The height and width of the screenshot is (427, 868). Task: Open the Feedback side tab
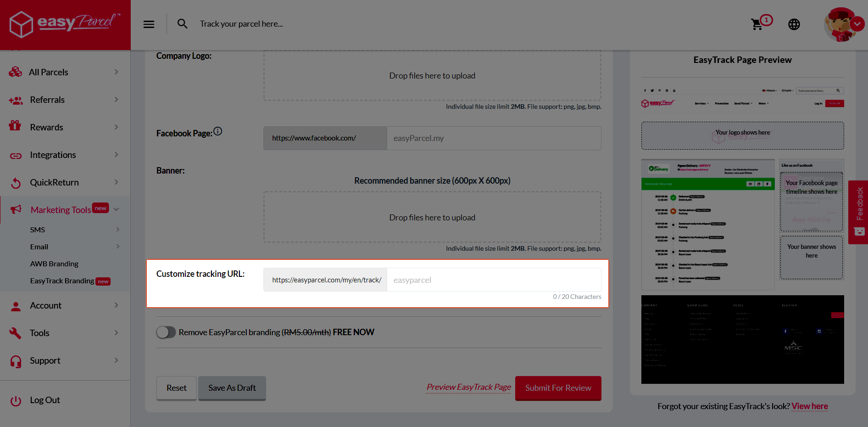(858, 212)
